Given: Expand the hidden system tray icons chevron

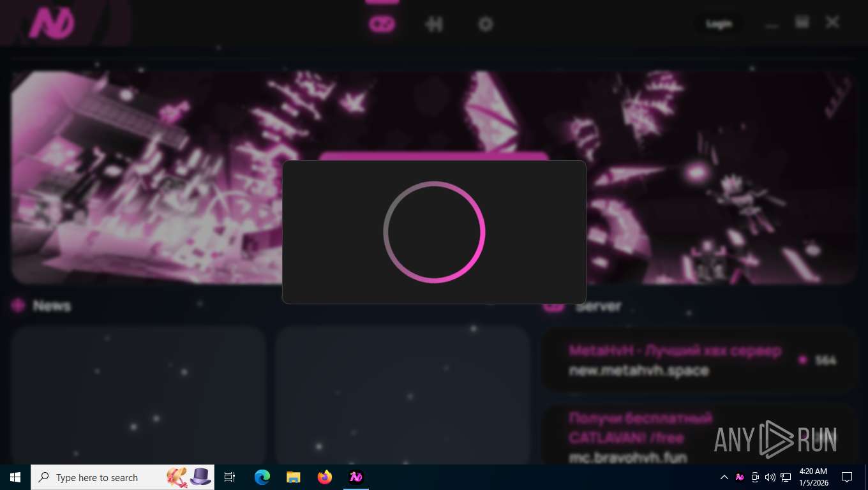Looking at the screenshot, I should 724,477.
